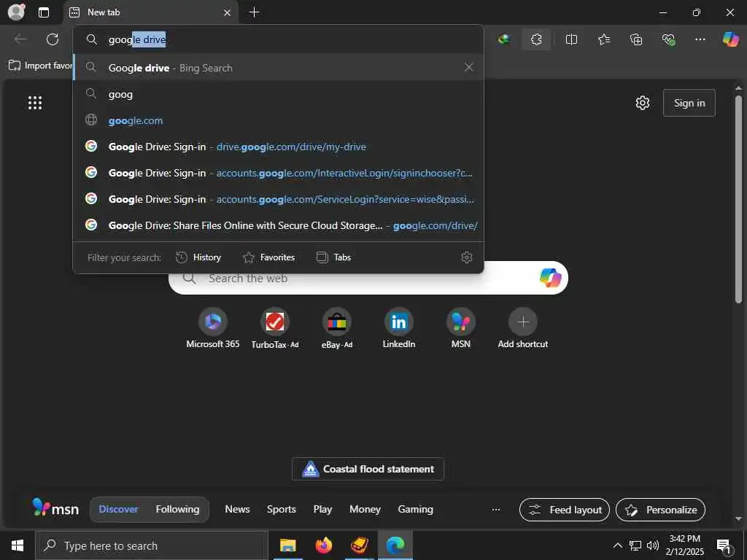The width and height of the screenshot is (747, 560).
Task: Show hidden system tray icons
Action: 617,545
